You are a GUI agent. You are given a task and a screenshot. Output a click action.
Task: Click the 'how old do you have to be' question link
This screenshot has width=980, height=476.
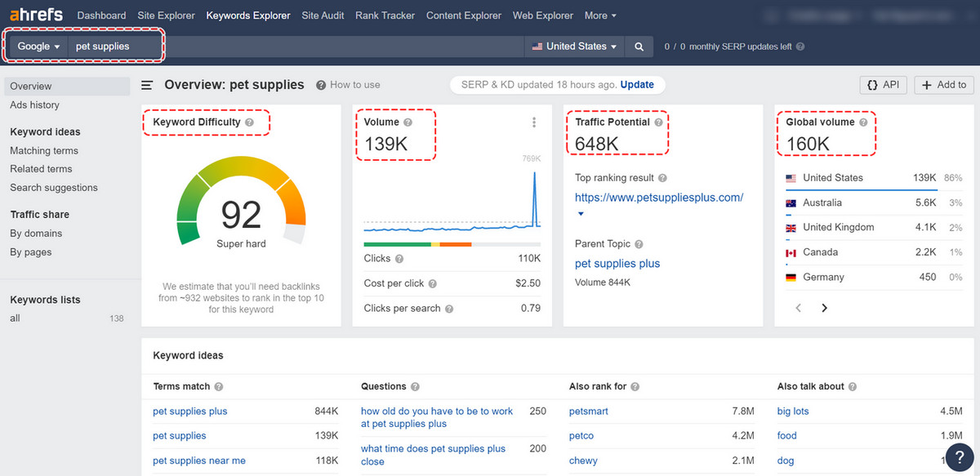(x=437, y=418)
